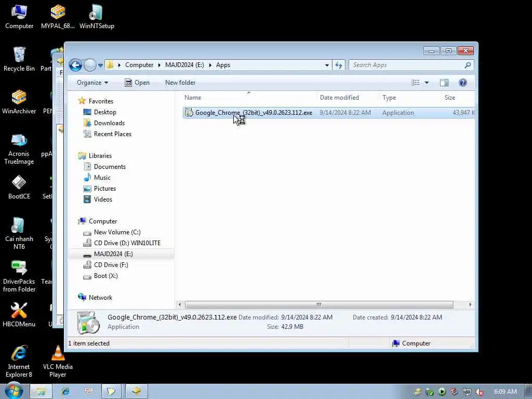Go back in Explorer navigation
The width and height of the screenshot is (532, 399).
tap(75, 65)
